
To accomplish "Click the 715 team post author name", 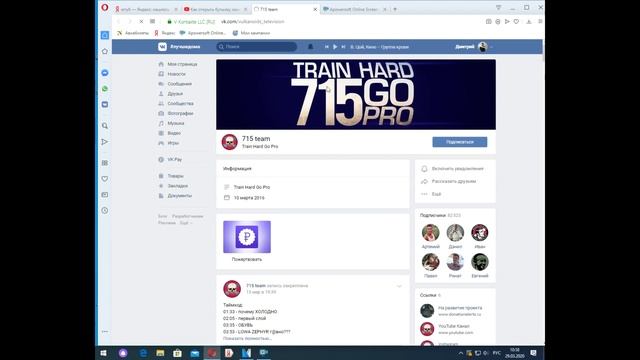I will click(256, 286).
